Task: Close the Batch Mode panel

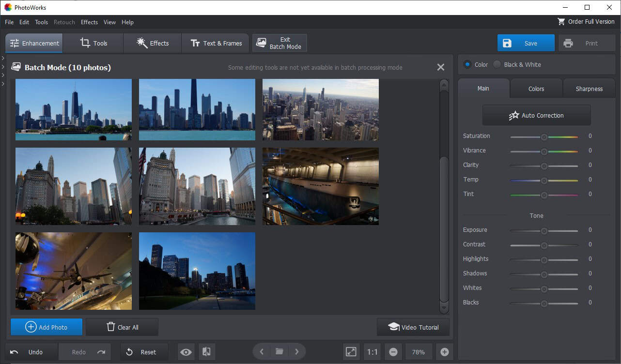Action: click(441, 67)
